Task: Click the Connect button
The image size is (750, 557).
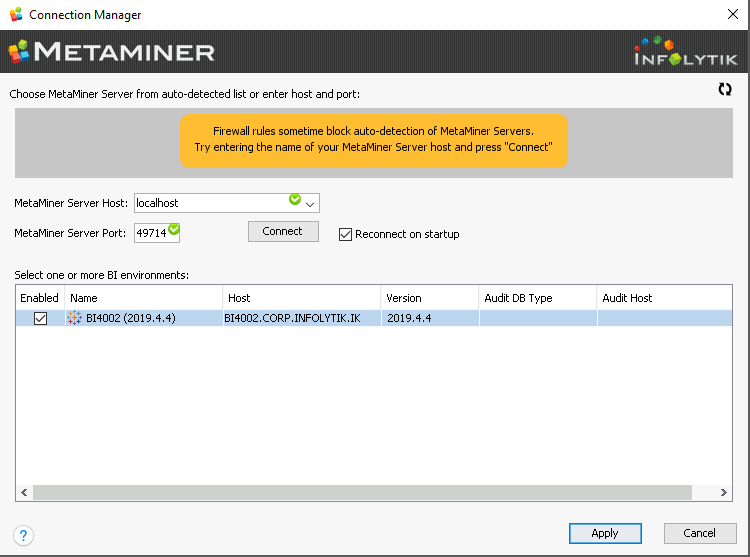Action: coord(283,231)
